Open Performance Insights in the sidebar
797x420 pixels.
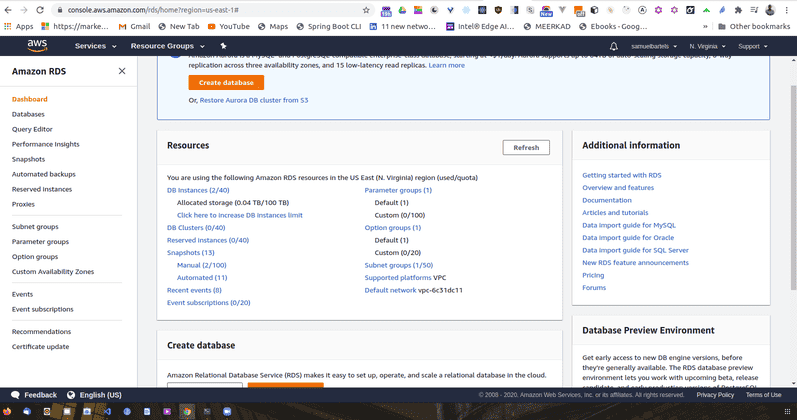[x=46, y=144]
